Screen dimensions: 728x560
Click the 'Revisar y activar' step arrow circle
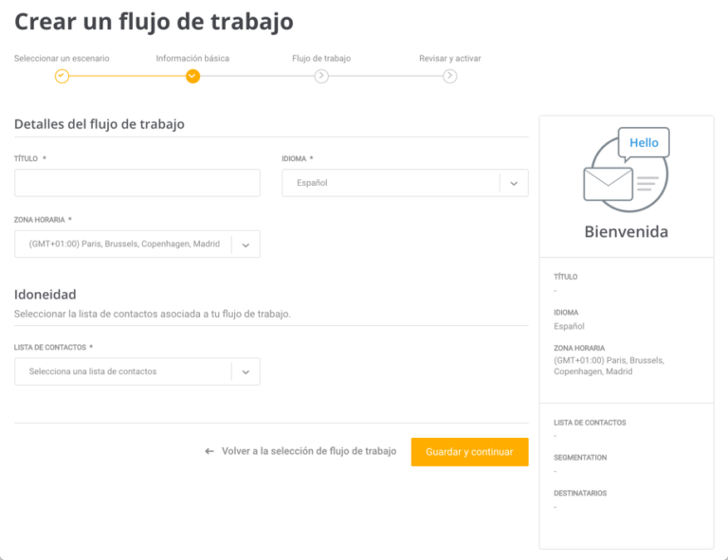(x=449, y=76)
